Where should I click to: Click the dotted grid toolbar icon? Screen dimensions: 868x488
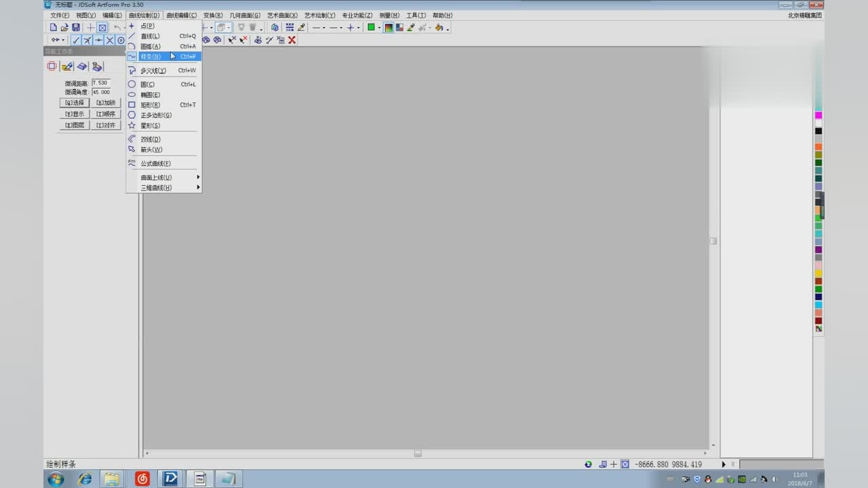pos(290,27)
